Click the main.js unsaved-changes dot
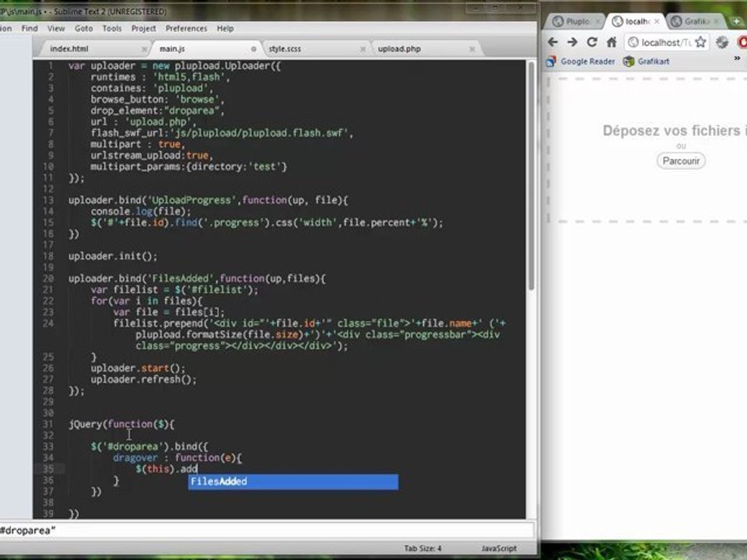This screenshot has height=560, width=747. click(254, 49)
